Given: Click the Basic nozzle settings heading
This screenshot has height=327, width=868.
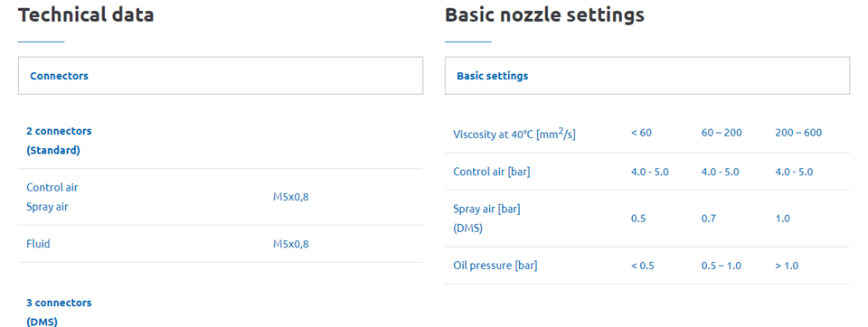Looking at the screenshot, I should (x=544, y=15).
